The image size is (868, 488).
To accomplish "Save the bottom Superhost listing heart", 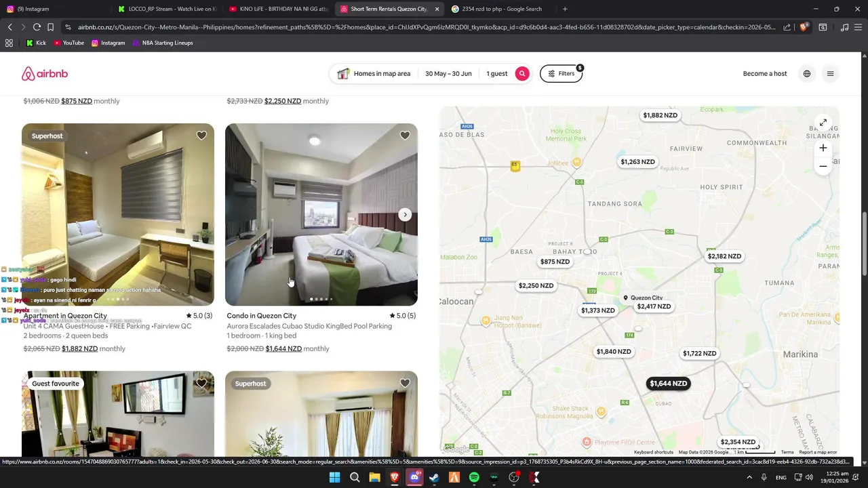I will [x=405, y=384].
